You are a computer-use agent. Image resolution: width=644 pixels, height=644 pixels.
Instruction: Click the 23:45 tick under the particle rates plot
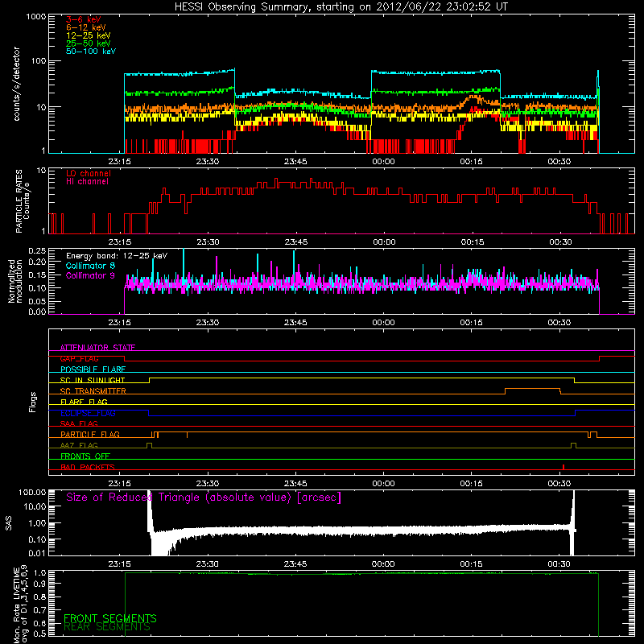coord(295,242)
